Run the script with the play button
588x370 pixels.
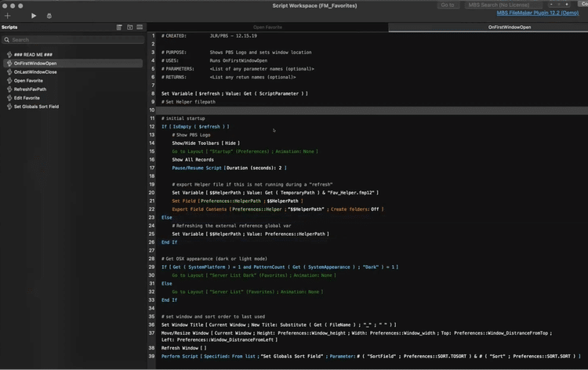[34, 16]
